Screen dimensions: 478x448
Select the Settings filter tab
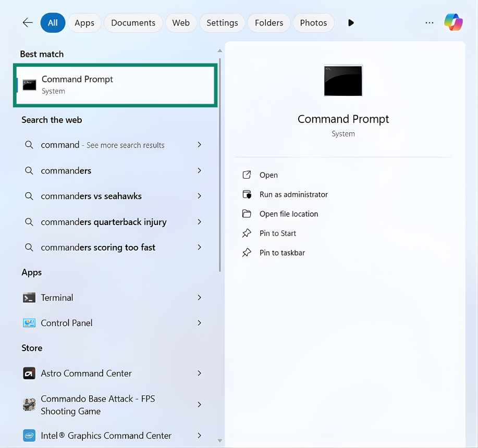tap(222, 23)
